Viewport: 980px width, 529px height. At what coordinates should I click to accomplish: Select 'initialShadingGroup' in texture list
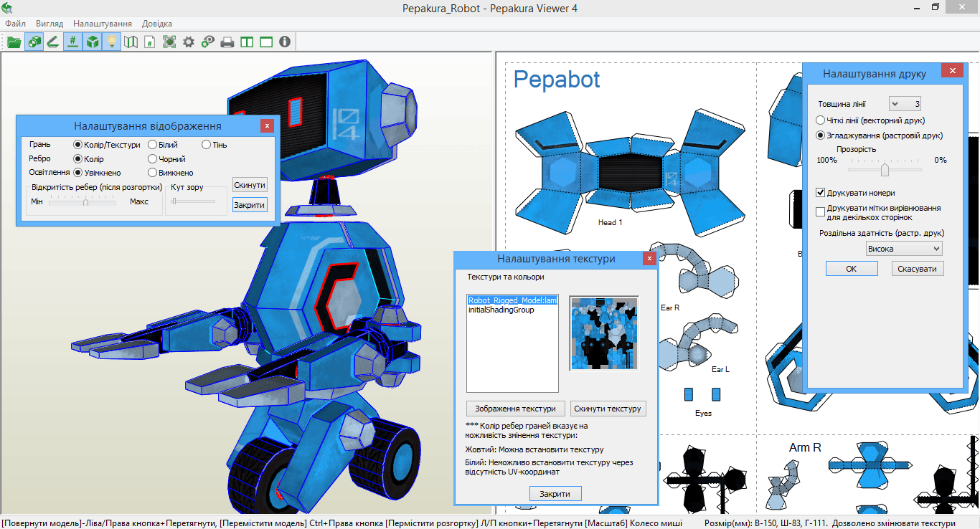click(501, 310)
